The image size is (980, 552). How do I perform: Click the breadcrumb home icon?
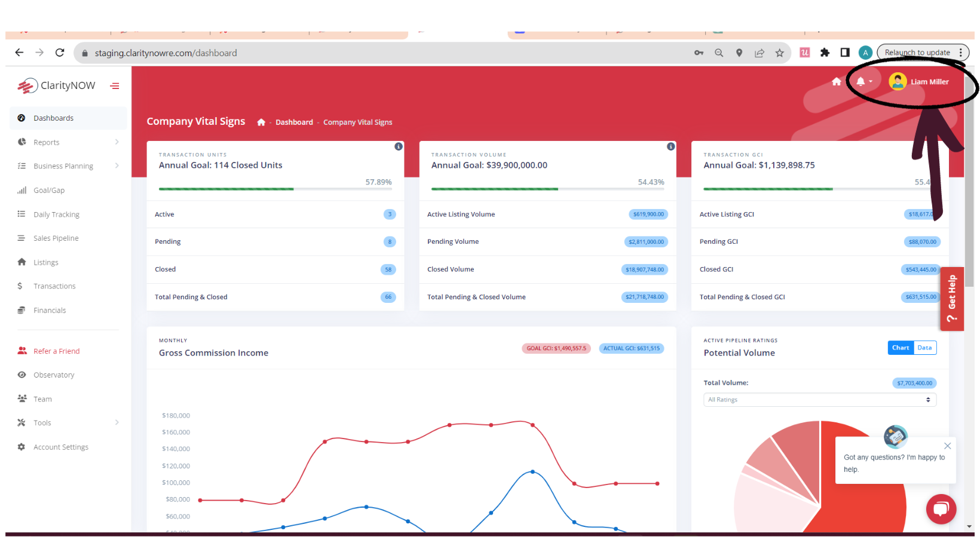coord(261,122)
